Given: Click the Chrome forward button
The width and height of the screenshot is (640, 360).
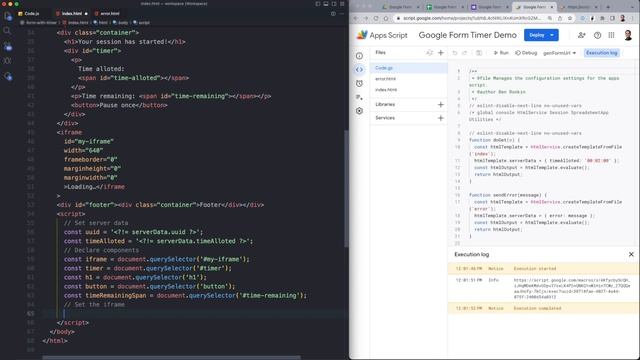Looking at the screenshot, I should click(365, 18).
